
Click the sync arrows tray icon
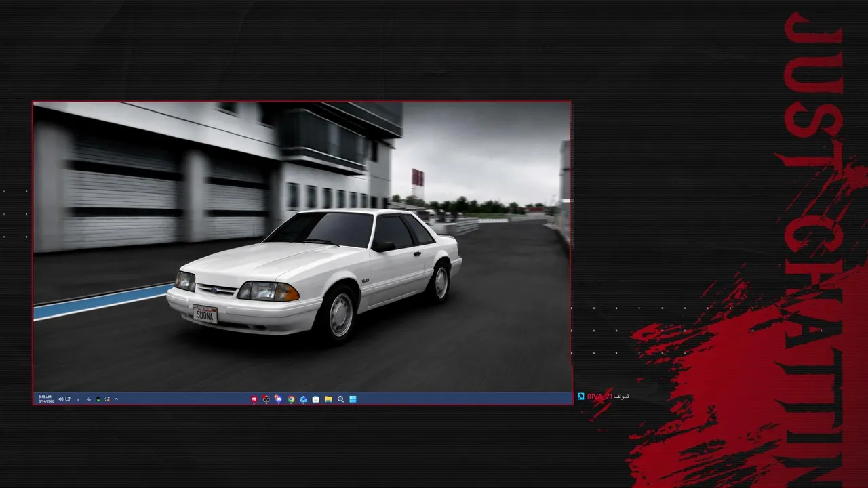107,399
